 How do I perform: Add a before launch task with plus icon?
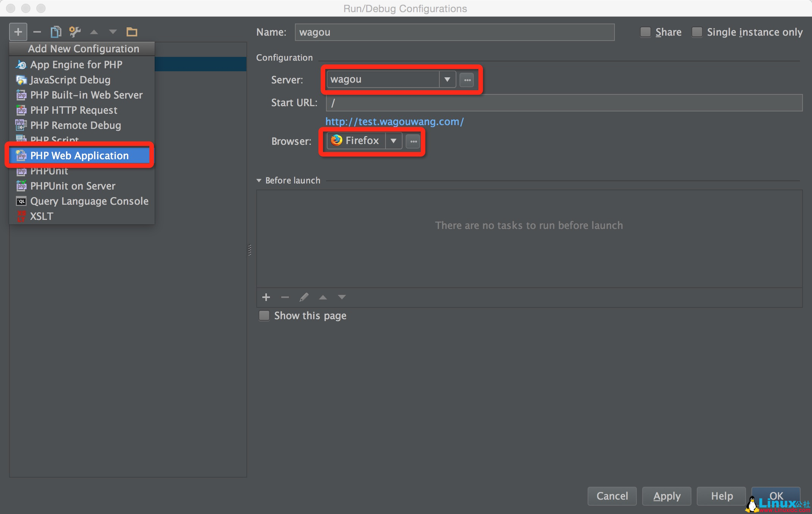coord(266,297)
